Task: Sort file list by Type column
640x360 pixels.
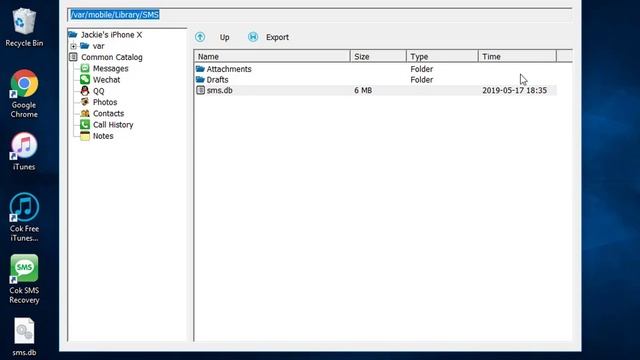Action: tap(442, 56)
